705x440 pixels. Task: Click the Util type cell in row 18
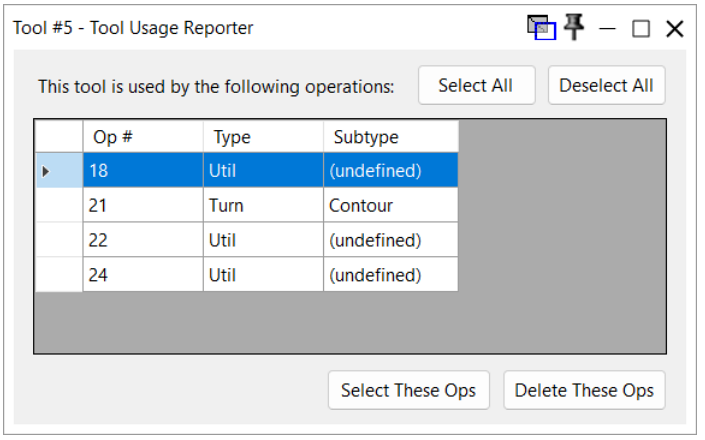(x=263, y=170)
